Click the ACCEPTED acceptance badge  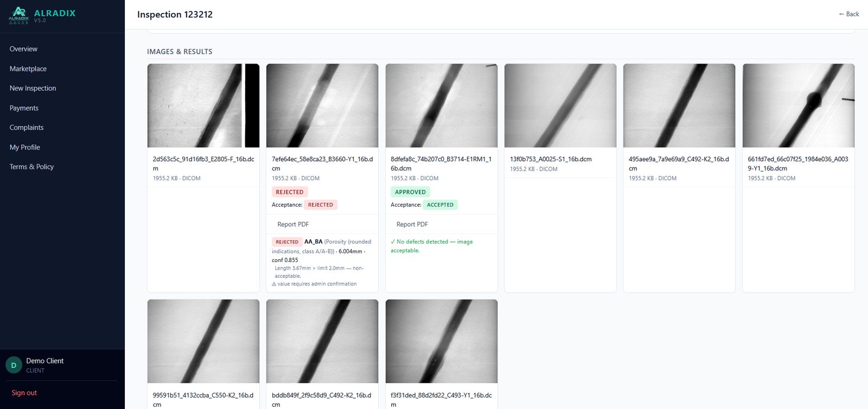click(x=440, y=205)
